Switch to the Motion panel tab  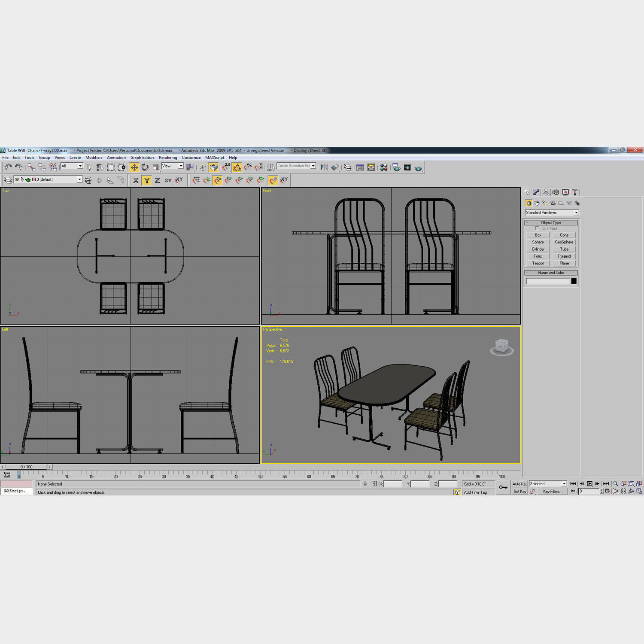(x=556, y=192)
